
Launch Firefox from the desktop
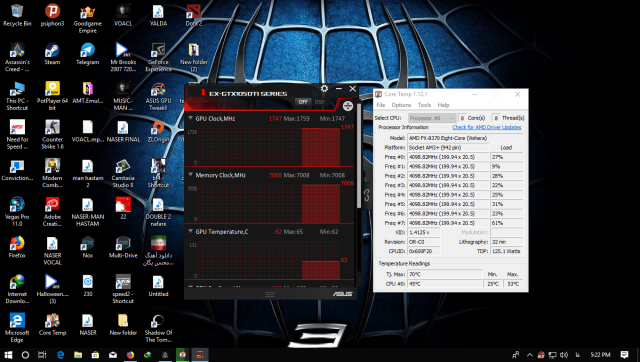[17, 247]
